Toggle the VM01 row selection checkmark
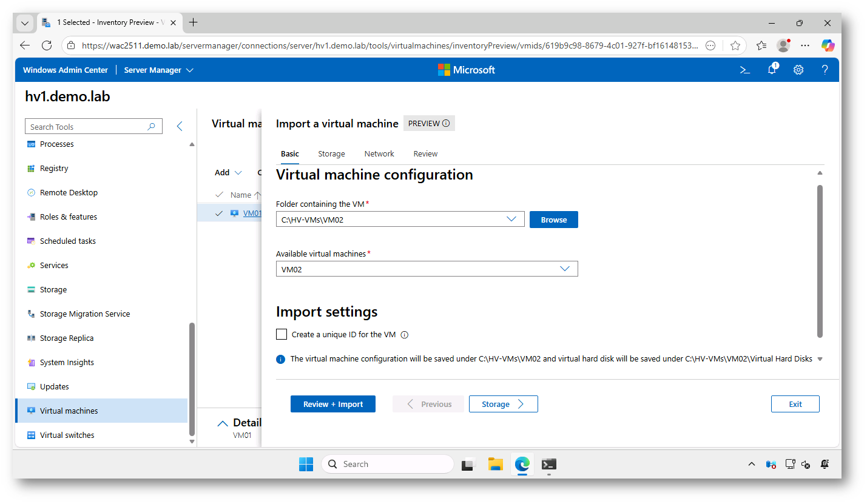The height and width of the screenshot is (504, 867). click(219, 213)
